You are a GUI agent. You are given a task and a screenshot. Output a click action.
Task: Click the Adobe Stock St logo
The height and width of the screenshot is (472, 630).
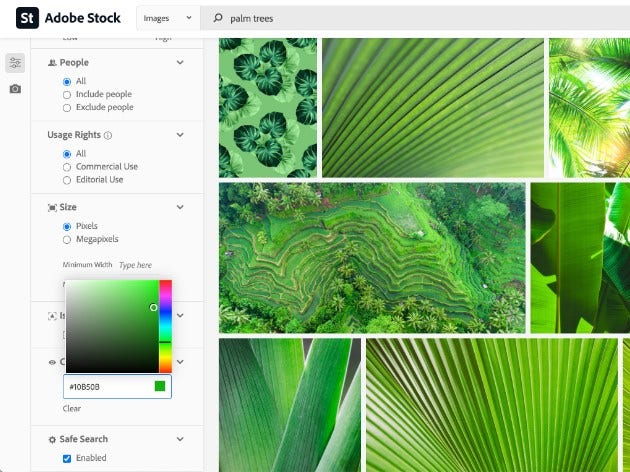(x=27, y=18)
